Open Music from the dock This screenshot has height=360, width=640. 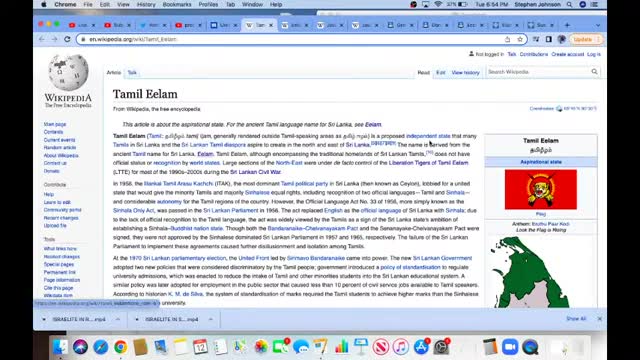[x=401, y=347]
